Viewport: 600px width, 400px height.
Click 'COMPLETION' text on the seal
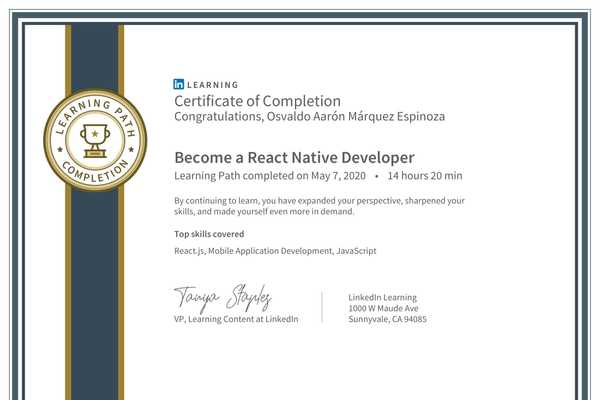(x=95, y=171)
